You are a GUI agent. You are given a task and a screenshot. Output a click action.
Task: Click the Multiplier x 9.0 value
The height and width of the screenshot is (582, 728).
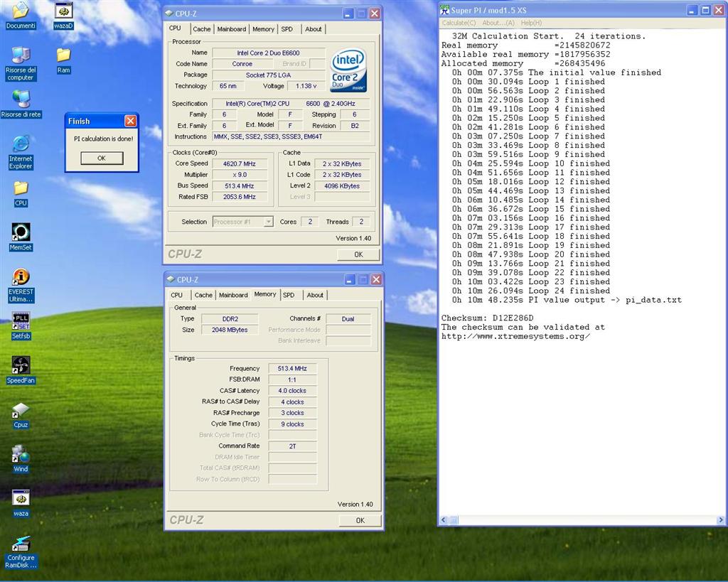click(x=240, y=175)
